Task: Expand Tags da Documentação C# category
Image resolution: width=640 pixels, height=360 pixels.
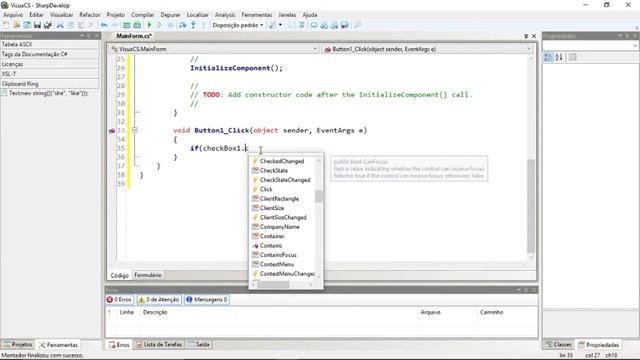Action: pyautogui.click(x=49, y=54)
